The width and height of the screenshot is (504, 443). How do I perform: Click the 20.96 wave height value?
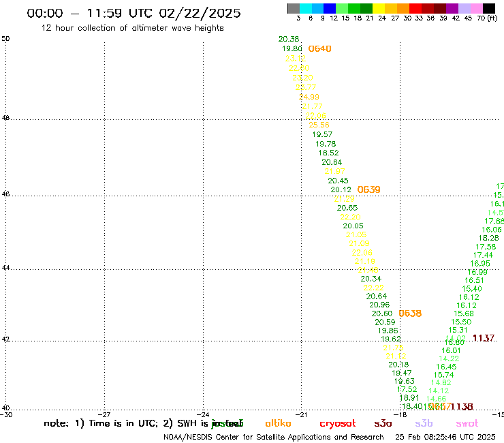coord(379,305)
